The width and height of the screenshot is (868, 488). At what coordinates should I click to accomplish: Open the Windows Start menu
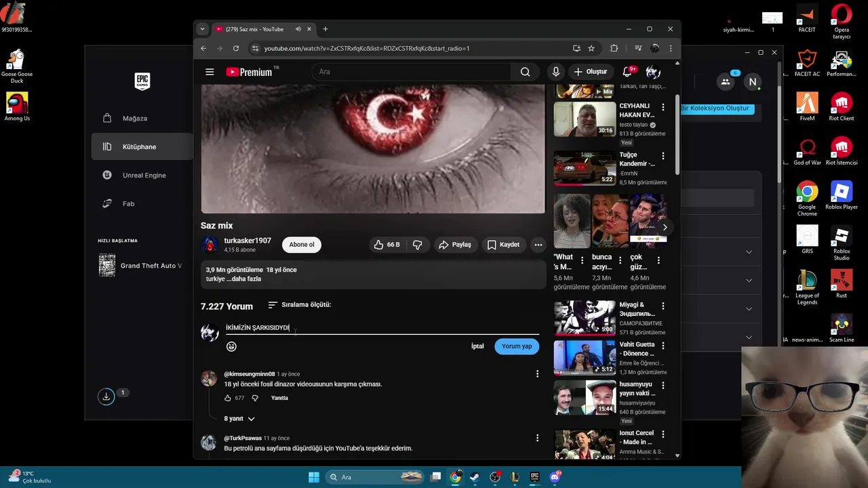[314, 477]
